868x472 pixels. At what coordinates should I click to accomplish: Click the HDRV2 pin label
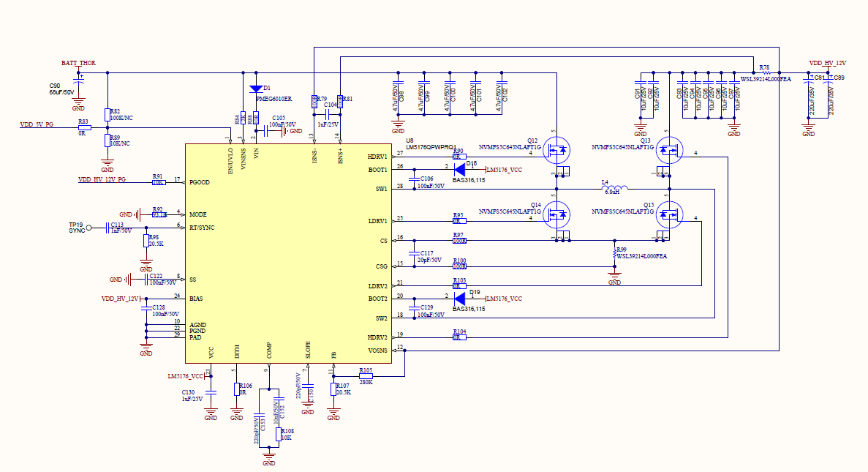coord(377,337)
